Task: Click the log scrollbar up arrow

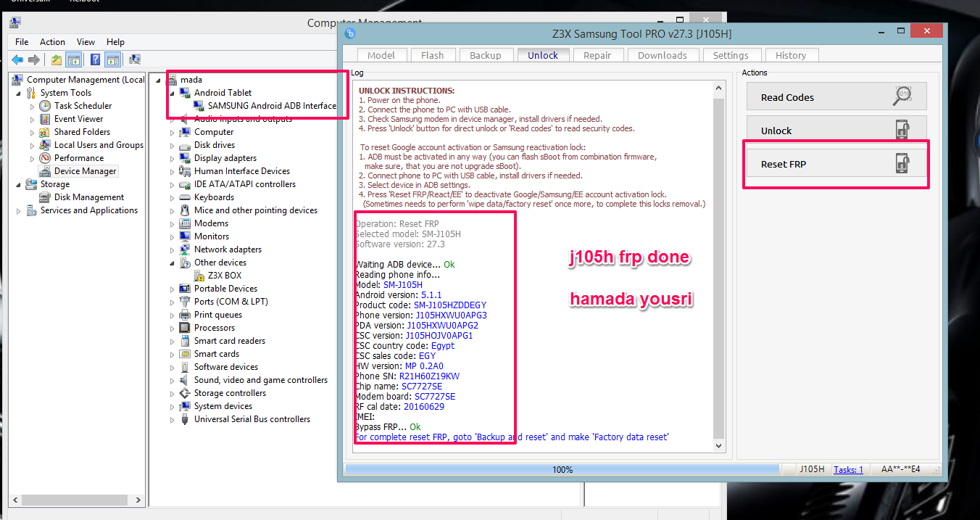Action: click(718, 88)
